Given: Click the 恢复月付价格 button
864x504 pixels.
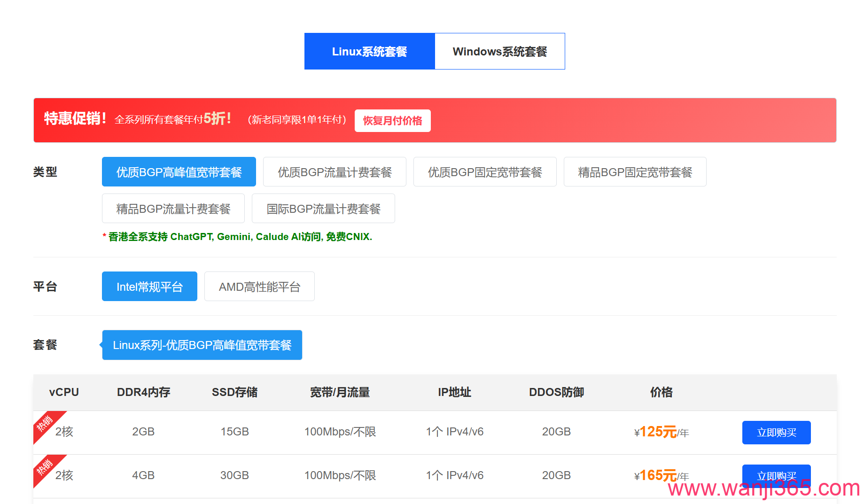Looking at the screenshot, I should (x=392, y=121).
